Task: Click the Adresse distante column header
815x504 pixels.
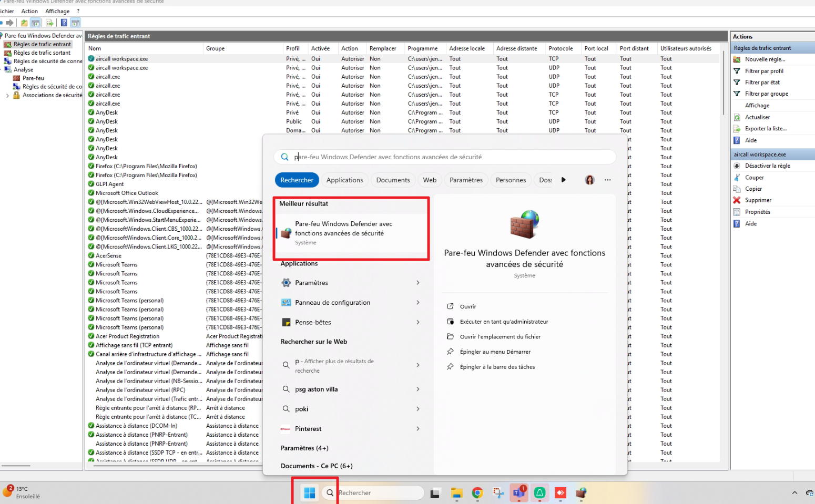Action: tap(519, 48)
